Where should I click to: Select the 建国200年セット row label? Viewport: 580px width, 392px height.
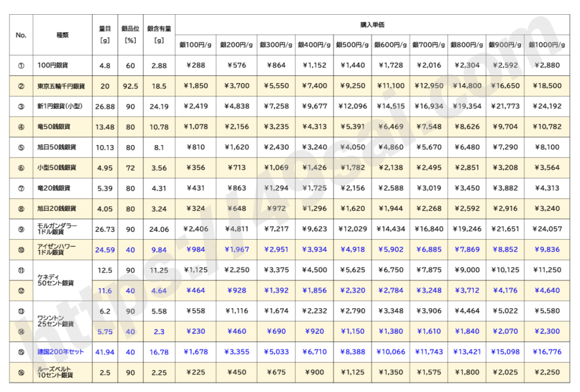60,352
